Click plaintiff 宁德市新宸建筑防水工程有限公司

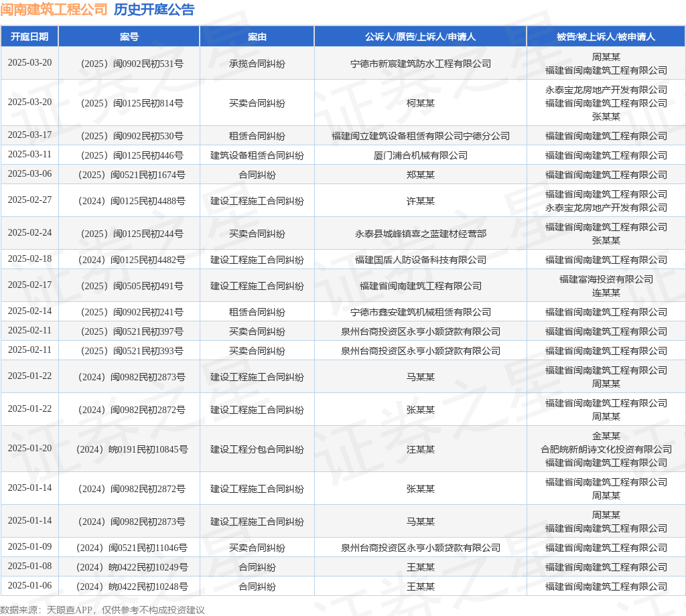point(421,64)
